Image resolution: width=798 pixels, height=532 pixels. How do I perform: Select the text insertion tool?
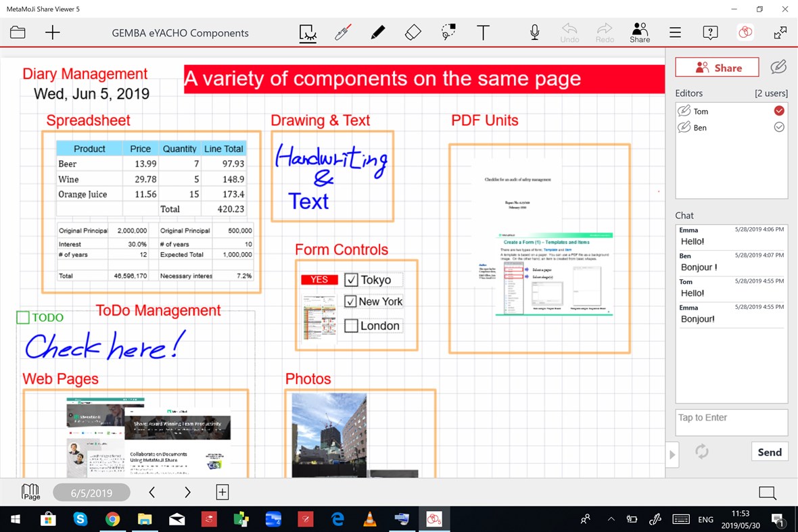tap(484, 32)
